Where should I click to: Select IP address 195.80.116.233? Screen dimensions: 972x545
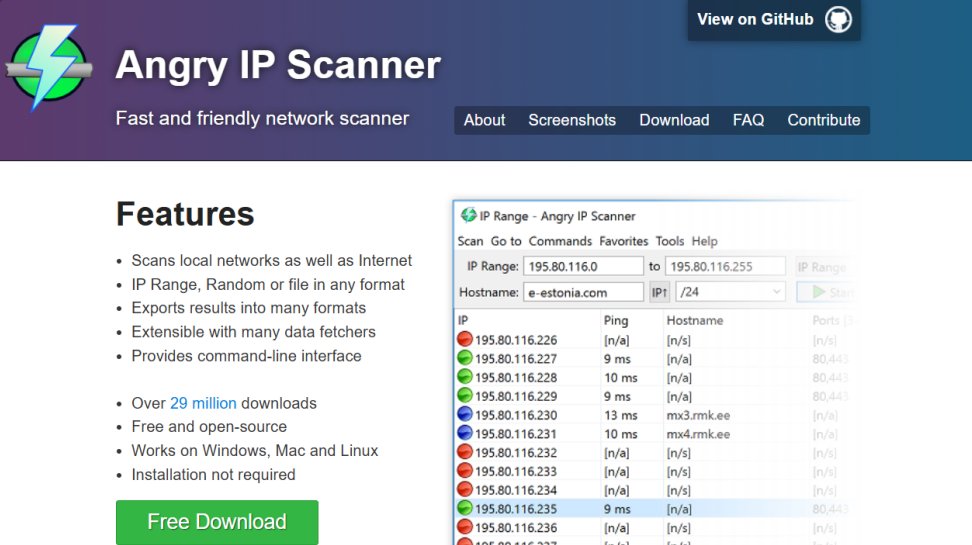(516, 471)
